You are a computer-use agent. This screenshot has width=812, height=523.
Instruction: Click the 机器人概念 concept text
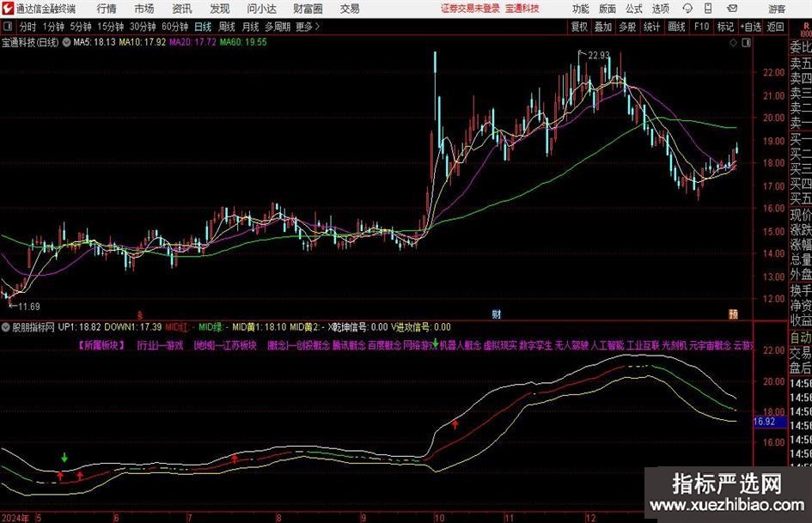pos(461,345)
